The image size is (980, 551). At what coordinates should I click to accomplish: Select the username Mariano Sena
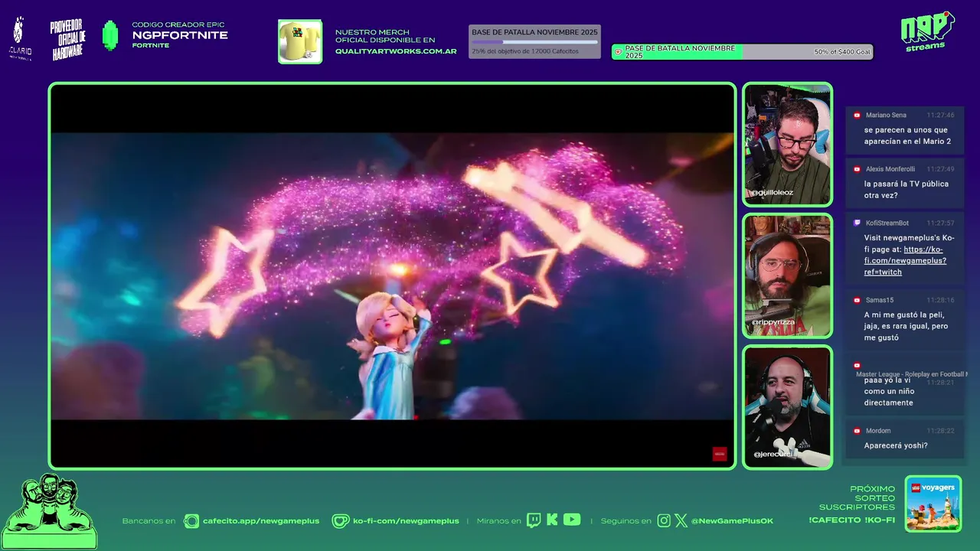pyautogui.click(x=886, y=116)
